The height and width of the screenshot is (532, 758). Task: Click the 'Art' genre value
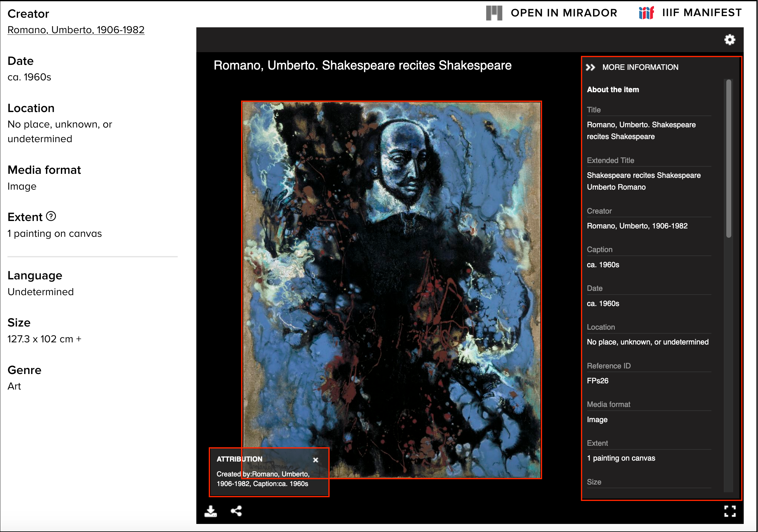click(14, 386)
